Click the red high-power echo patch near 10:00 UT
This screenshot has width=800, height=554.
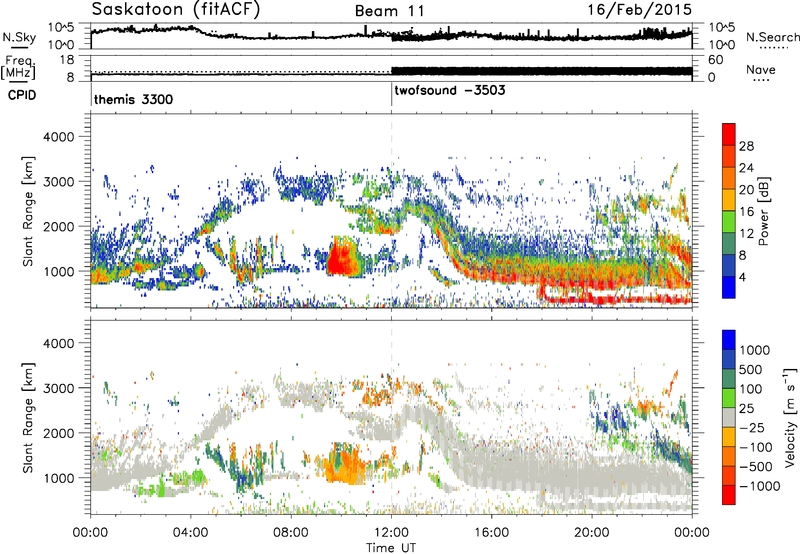click(x=341, y=258)
